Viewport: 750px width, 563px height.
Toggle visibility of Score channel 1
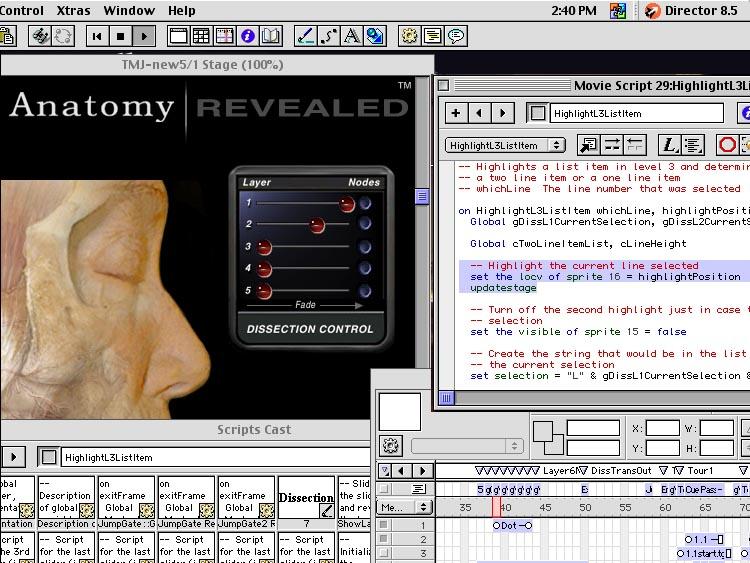pyautogui.click(x=384, y=525)
